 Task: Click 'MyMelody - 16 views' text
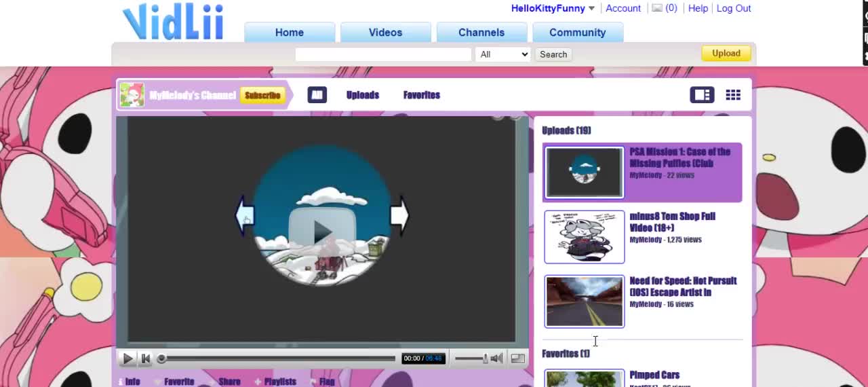pos(661,304)
